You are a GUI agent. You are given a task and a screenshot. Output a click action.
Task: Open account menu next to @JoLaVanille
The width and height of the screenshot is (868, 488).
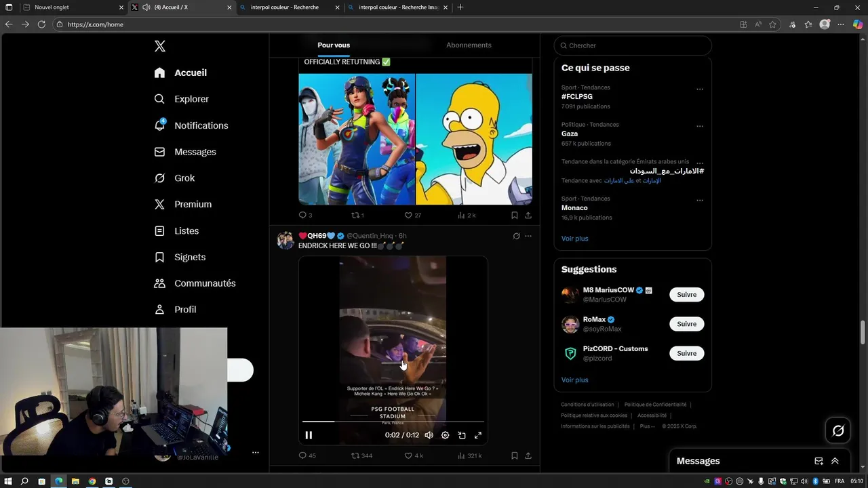pos(256,452)
